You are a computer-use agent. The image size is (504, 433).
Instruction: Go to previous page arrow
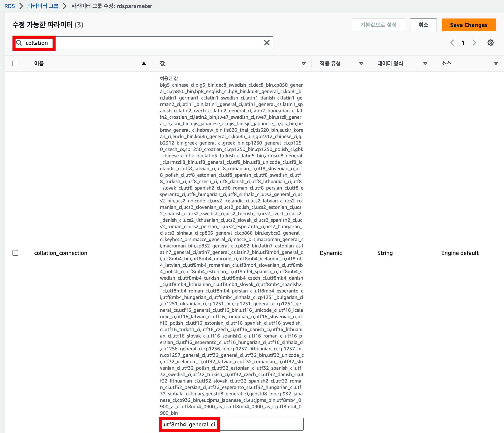click(452, 43)
